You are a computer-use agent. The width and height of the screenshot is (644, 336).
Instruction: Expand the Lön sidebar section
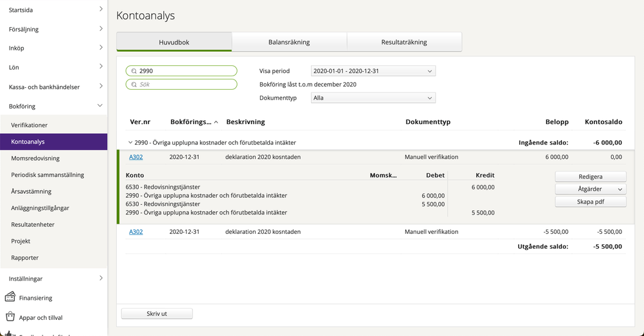click(101, 67)
